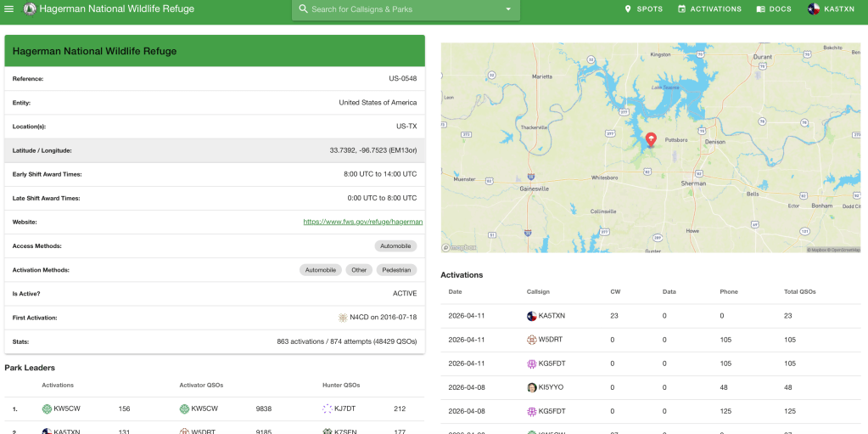Click KA5TXN profile avatar in header
This screenshot has width=868, height=434.
tap(814, 9)
